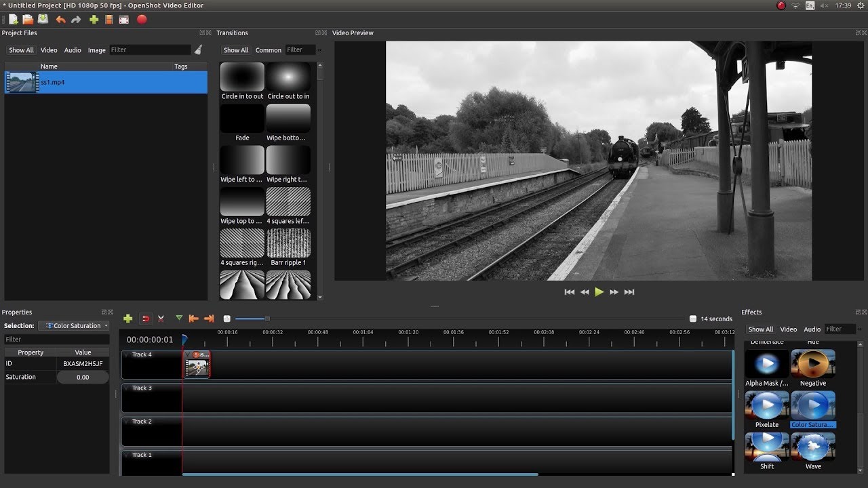Jump to end of the video preview
Screen dimensions: 868x488
629,292
